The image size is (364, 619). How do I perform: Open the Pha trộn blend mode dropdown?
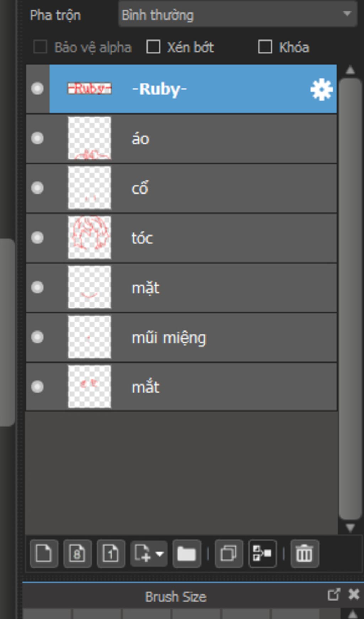pyautogui.click(x=237, y=15)
